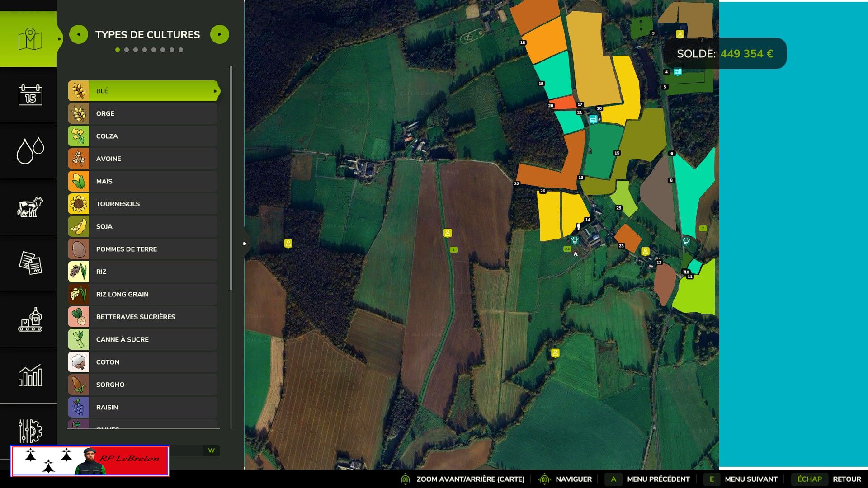
Task: Select the map overview sidebar icon
Action: pyautogui.click(x=30, y=39)
